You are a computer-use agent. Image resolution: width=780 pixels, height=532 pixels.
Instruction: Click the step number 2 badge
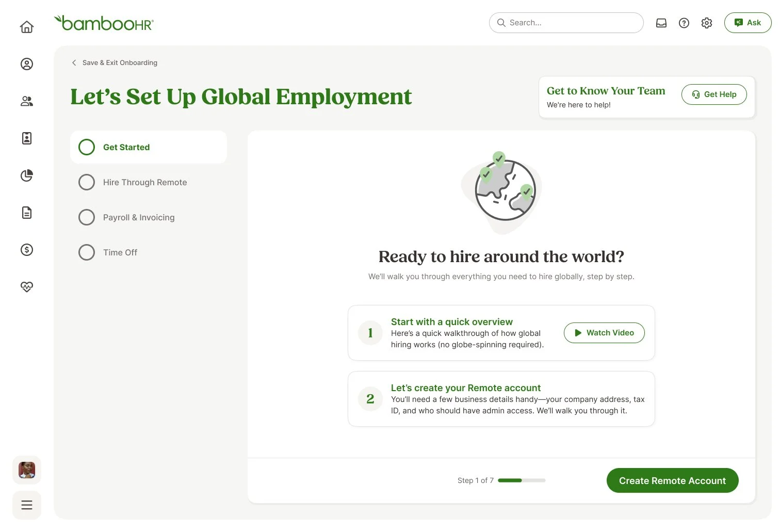point(370,399)
